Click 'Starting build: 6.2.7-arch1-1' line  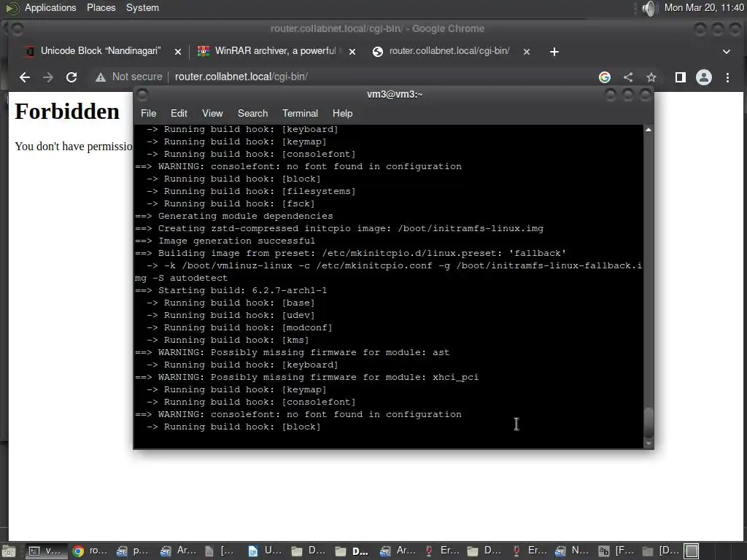[231, 290]
